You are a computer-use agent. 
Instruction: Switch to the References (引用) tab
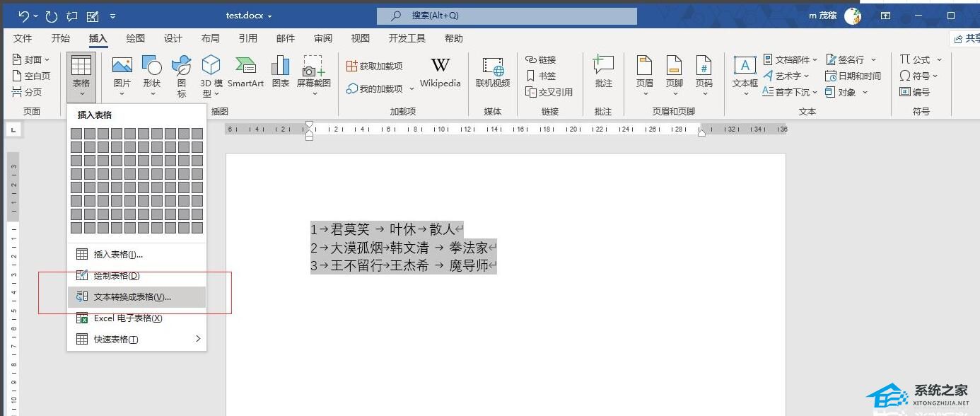coord(247,38)
